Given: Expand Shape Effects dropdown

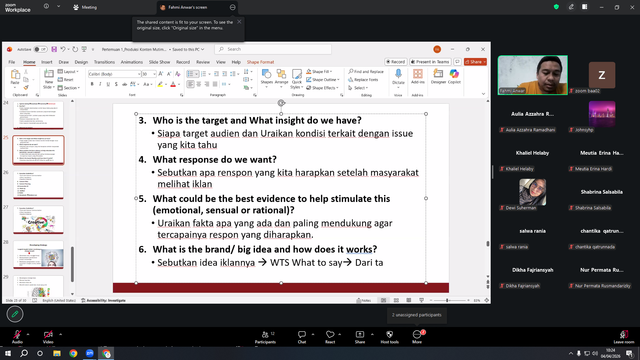Looking at the screenshot, I should pyautogui.click(x=322, y=88).
